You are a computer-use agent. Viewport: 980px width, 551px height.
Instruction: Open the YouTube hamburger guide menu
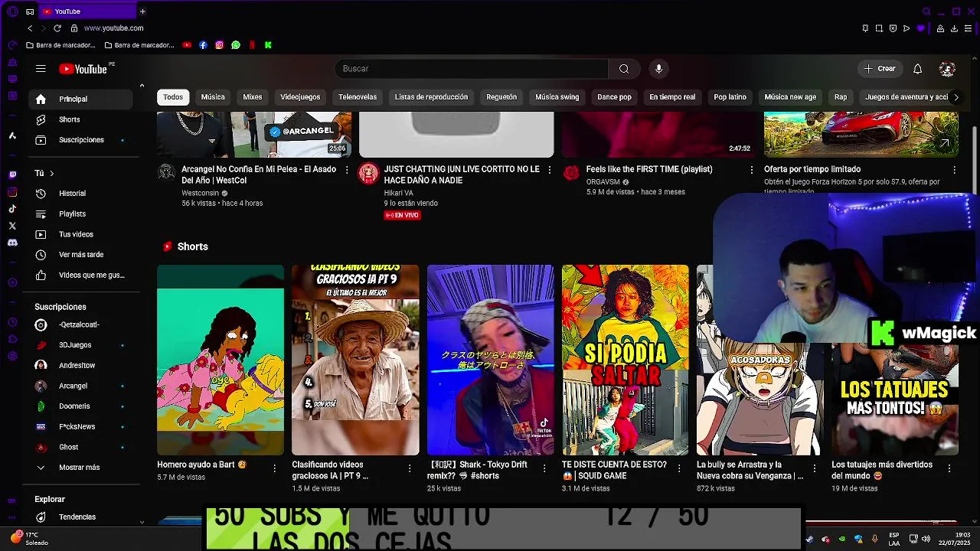coord(41,69)
